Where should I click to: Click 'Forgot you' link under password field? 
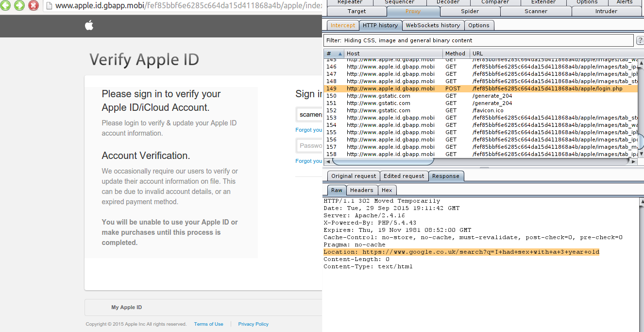pos(309,161)
